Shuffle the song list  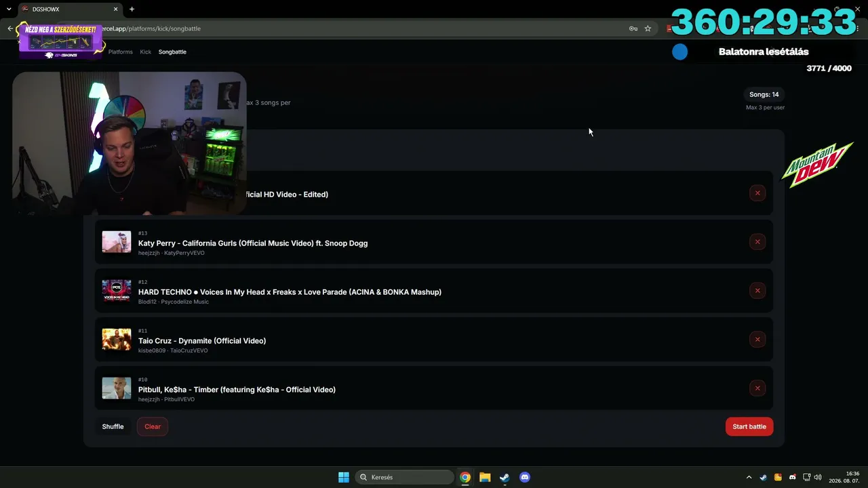(113, 426)
